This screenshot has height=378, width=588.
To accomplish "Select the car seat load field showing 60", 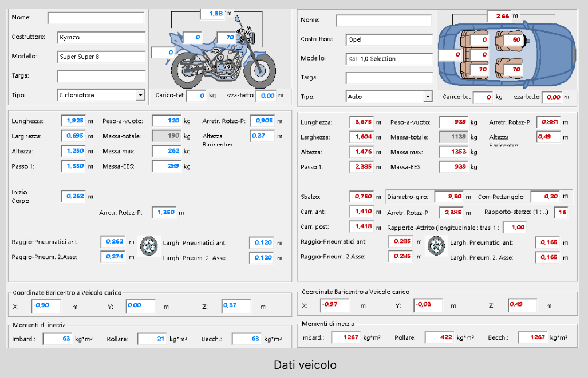I will coord(514,39).
